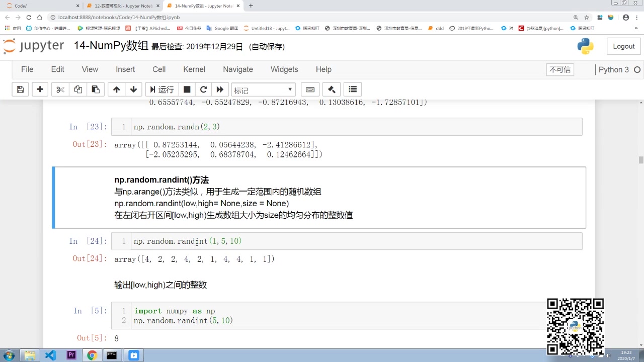Open the command palette keyboard icon
The width and height of the screenshot is (644, 362).
pos(310,89)
